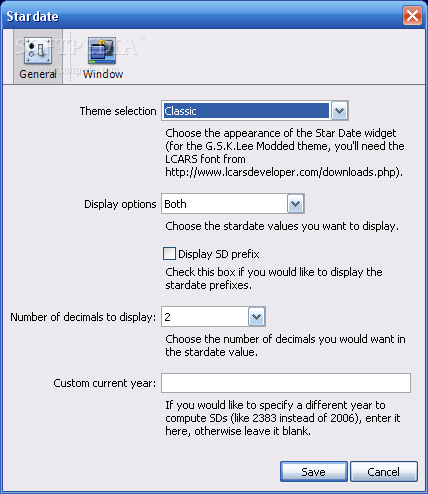The image size is (428, 494).
Task: Select the Classic theme field
Action: click(x=246, y=111)
